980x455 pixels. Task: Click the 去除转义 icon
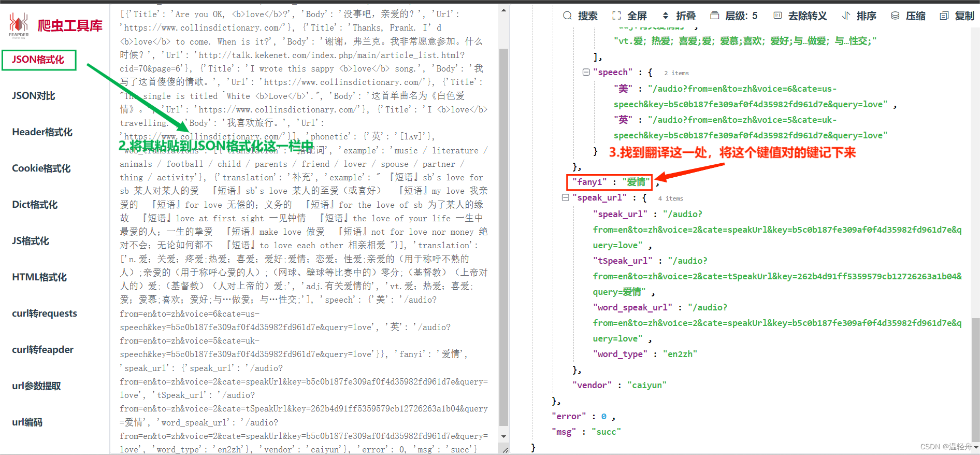[x=777, y=16]
